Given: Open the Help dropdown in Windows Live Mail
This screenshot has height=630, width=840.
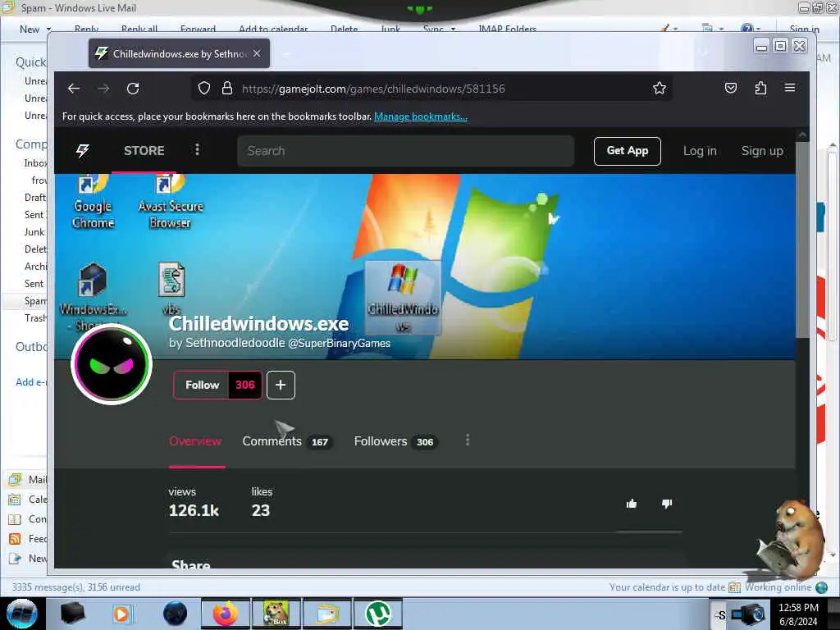Looking at the screenshot, I should click(x=750, y=29).
